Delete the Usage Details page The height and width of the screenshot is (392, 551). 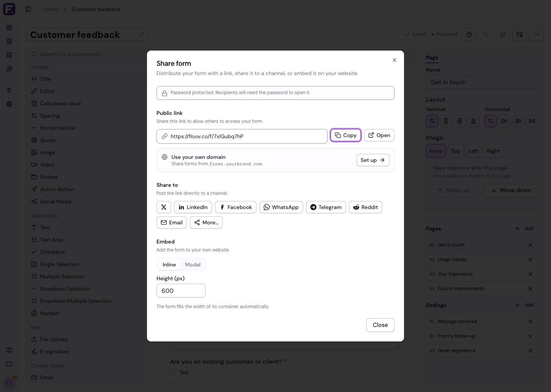click(530, 260)
